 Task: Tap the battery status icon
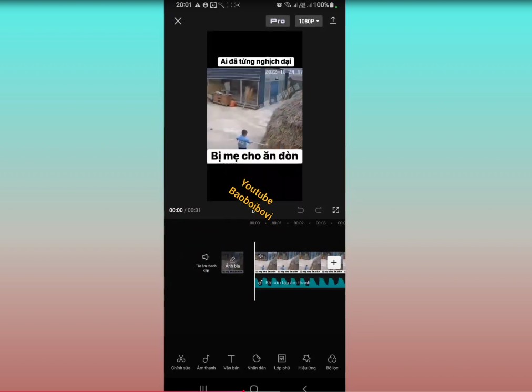point(332,5)
